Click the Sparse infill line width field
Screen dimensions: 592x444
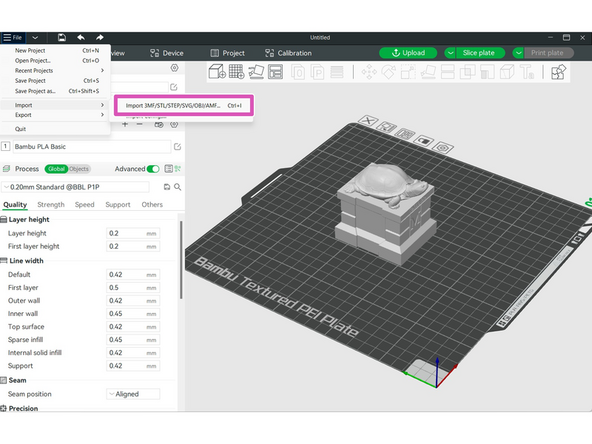133,340
